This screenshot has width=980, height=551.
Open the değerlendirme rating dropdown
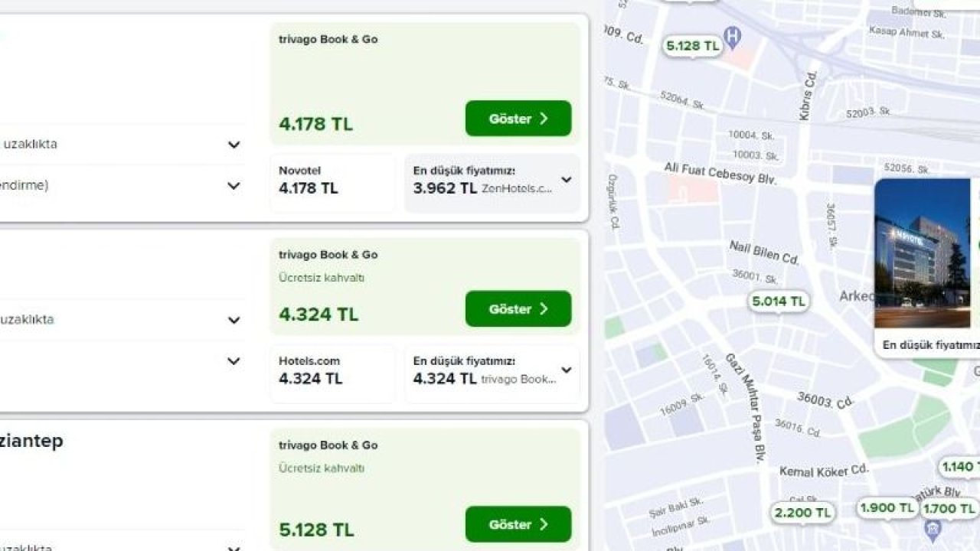234,185
